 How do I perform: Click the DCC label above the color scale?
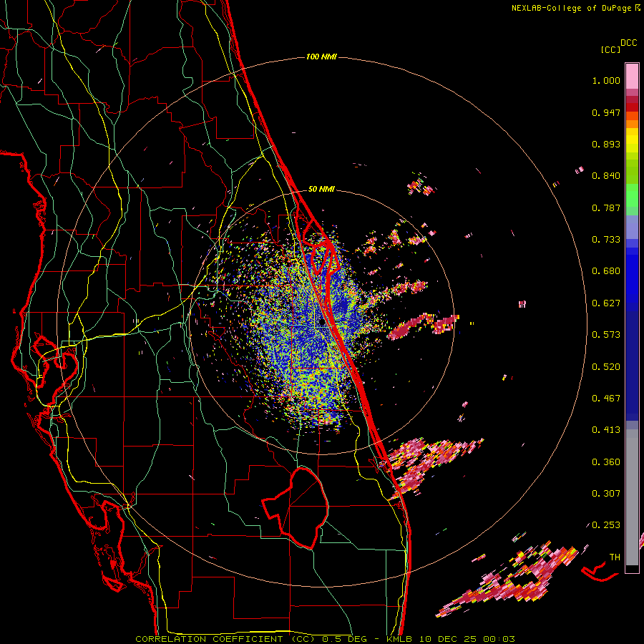click(x=629, y=43)
